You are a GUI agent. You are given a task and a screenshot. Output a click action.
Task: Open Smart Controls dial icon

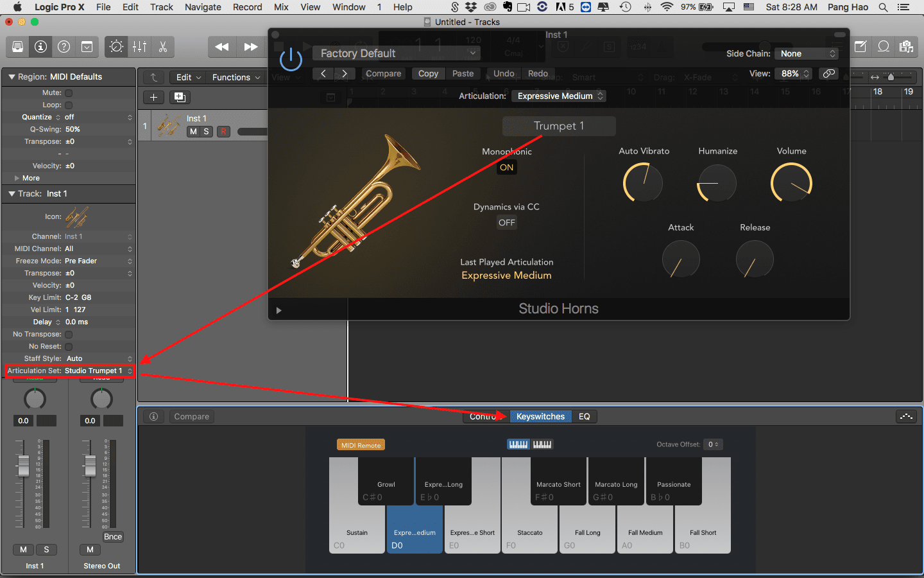[x=116, y=47]
